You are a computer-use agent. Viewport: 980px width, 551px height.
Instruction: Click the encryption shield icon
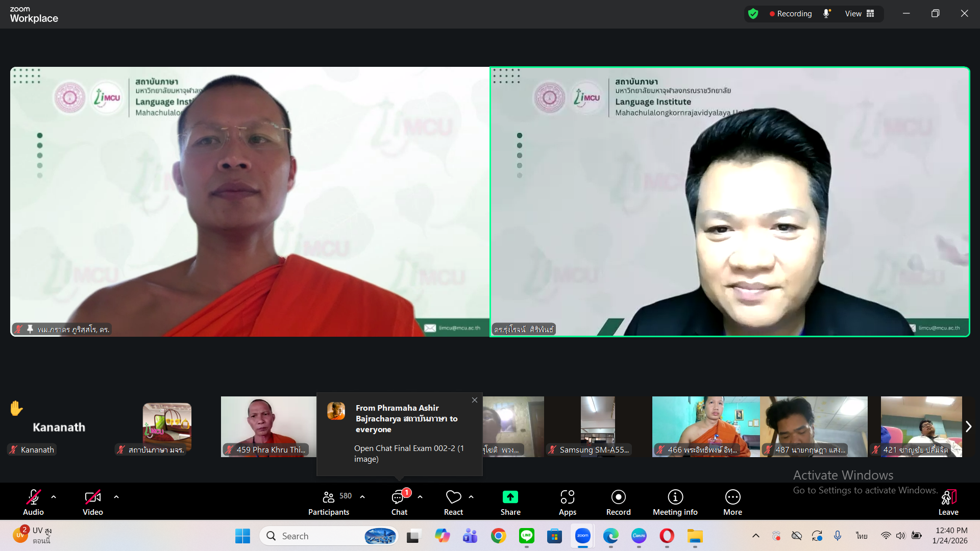pos(753,14)
